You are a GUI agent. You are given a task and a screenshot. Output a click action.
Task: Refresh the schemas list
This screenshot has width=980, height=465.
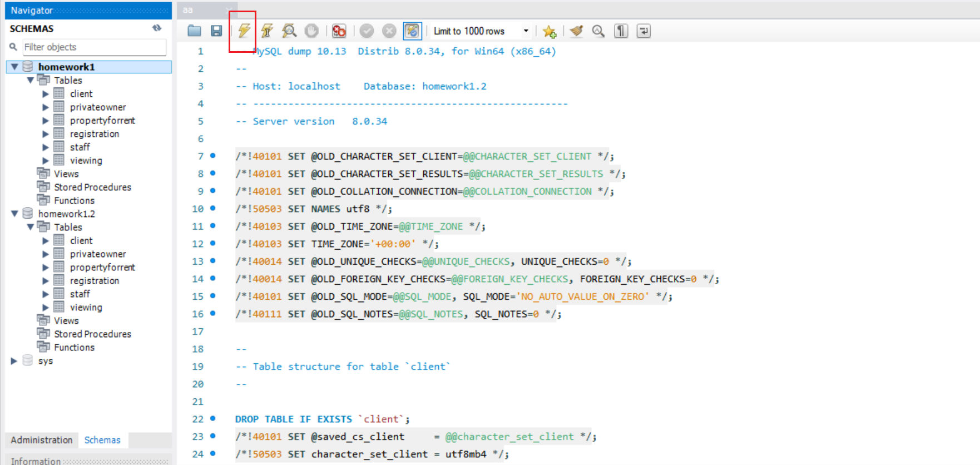pos(157,28)
